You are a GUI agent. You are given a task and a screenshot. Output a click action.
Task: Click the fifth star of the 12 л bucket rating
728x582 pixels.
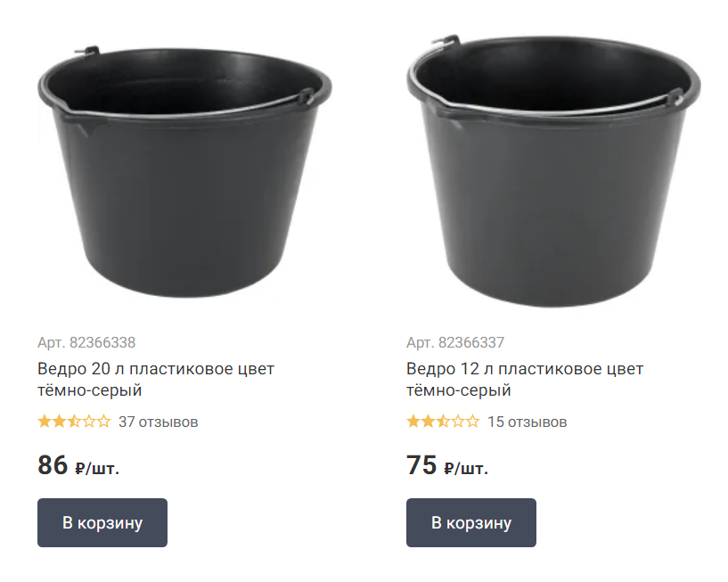pyautogui.click(x=472, y=422)
